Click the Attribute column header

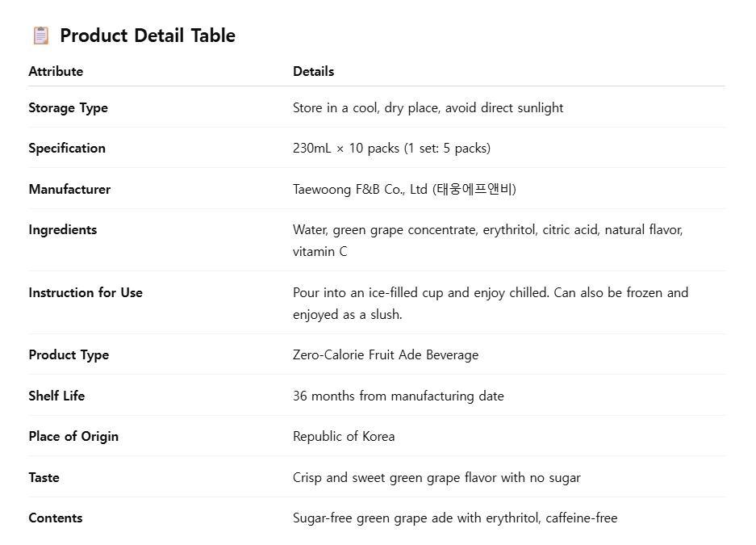pos(56,71)
